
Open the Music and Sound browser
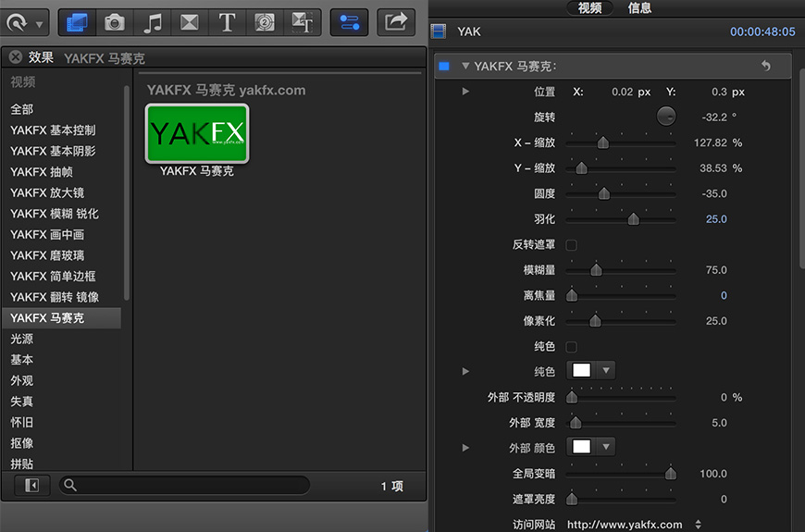tap(153, 22)
